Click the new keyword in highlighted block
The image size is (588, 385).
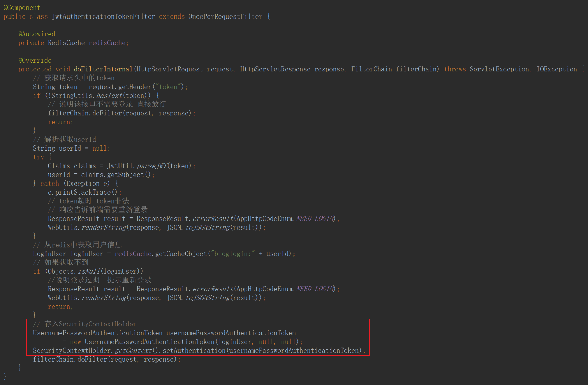click(x=76, y=342)
